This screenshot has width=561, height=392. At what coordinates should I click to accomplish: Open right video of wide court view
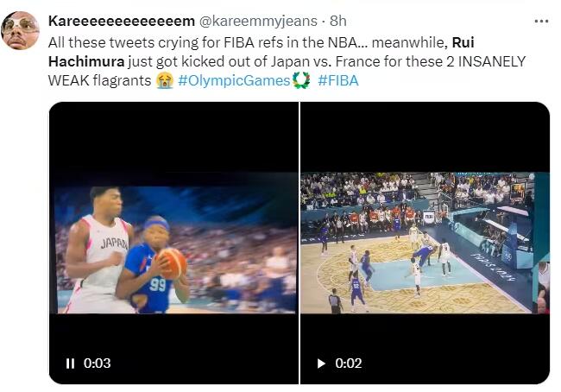tap(425, 243)
